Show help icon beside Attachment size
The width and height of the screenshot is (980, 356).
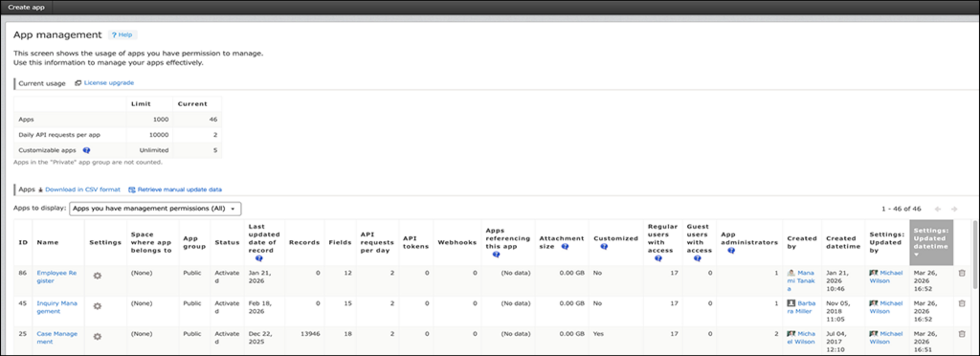pyautogui.click(x=565, y=246)
